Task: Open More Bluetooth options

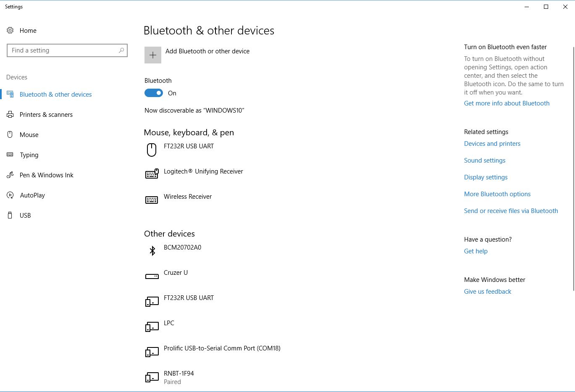Action: tap(497, 194)
